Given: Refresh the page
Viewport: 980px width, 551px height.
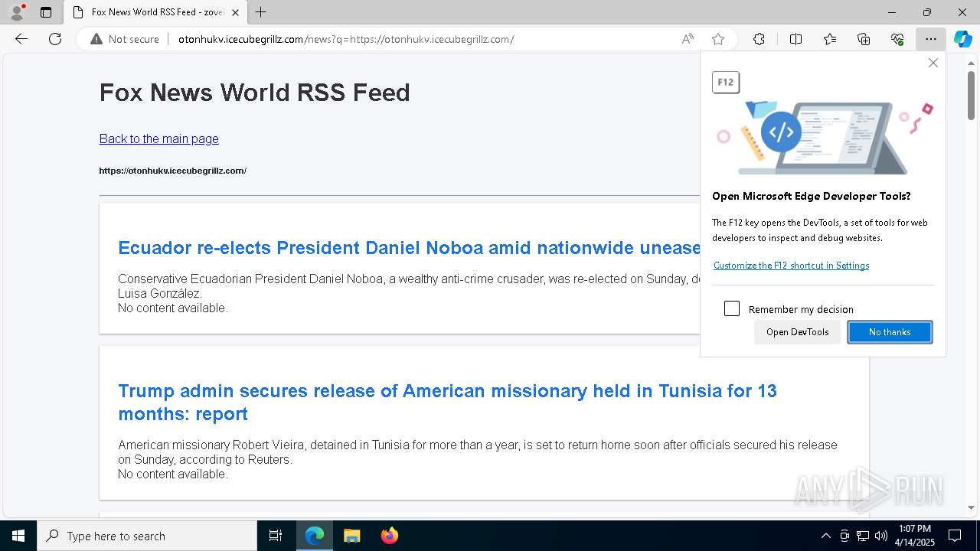Looking at the screenshot, I should 55,39.
